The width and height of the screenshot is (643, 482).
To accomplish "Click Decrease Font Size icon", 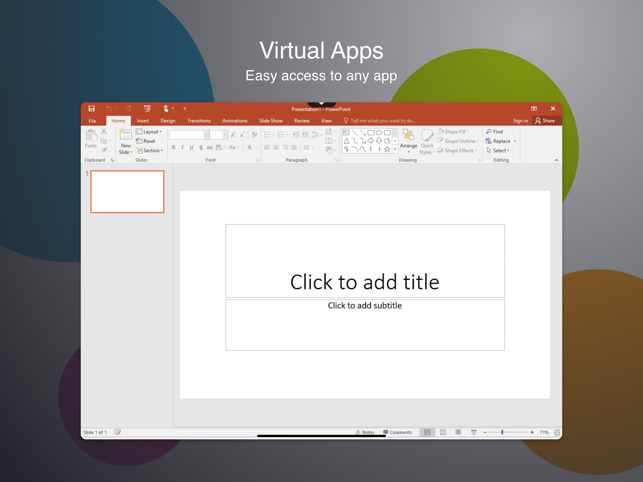I will (242, 135).
